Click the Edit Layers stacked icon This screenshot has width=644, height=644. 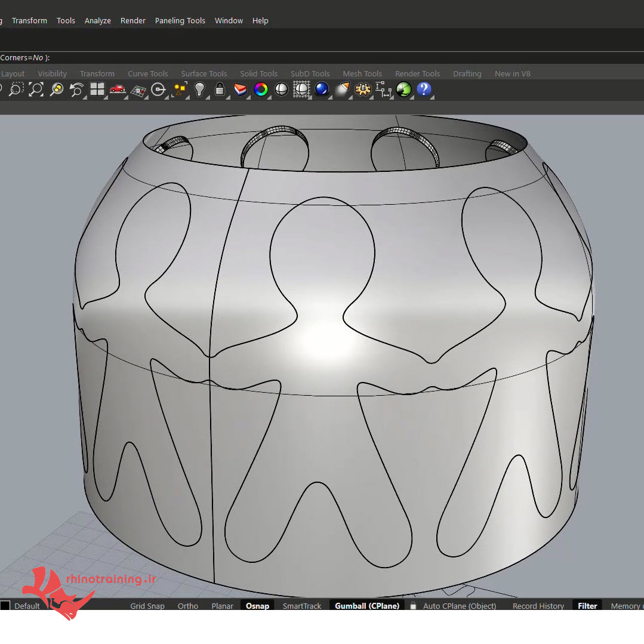240,90
